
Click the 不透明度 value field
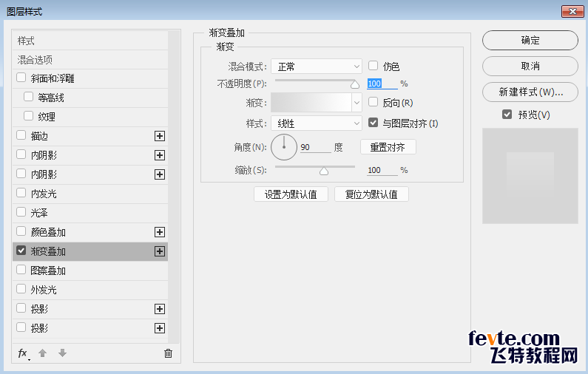[382, 84]
